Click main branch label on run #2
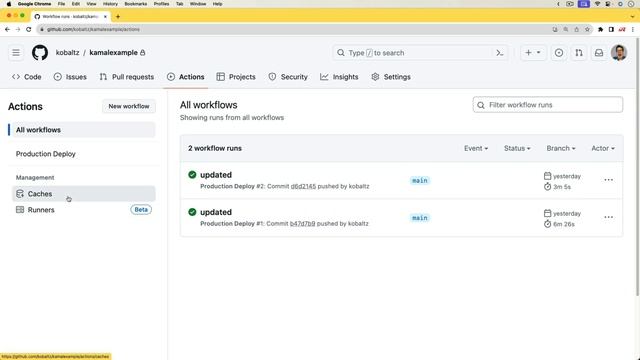Viewport: 640px width, 360px height. pos(420,180)
